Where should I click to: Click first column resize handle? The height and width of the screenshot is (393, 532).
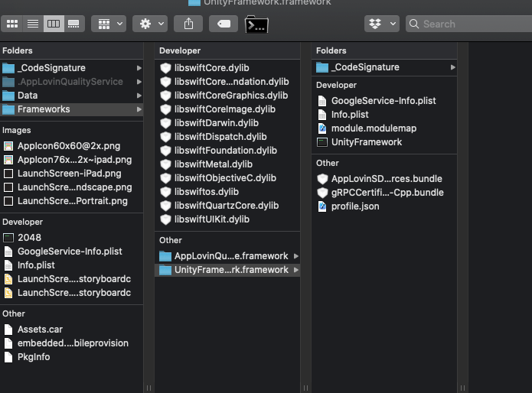149,388
